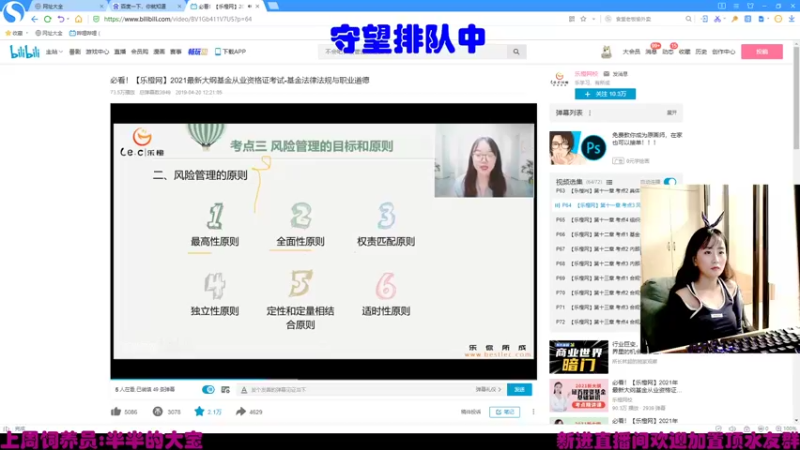The width and height of the screenshot is (800, 450).
Task: Favorite the video with the blue star
Action: [199, 411]
